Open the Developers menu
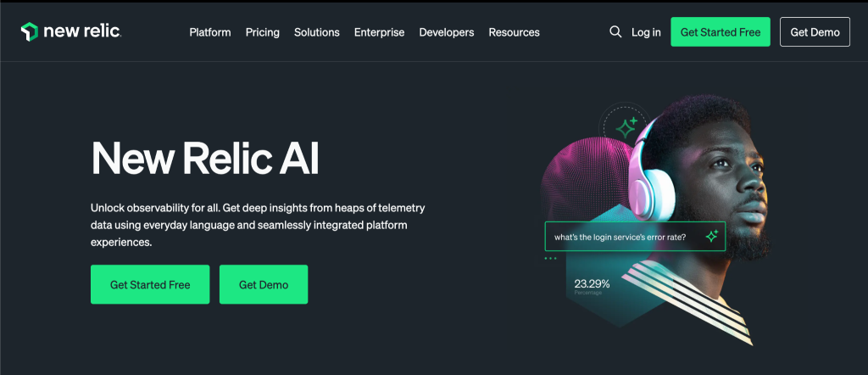Image resolution: width=868 pixels, height=375 pixels. tap(446, 32)
